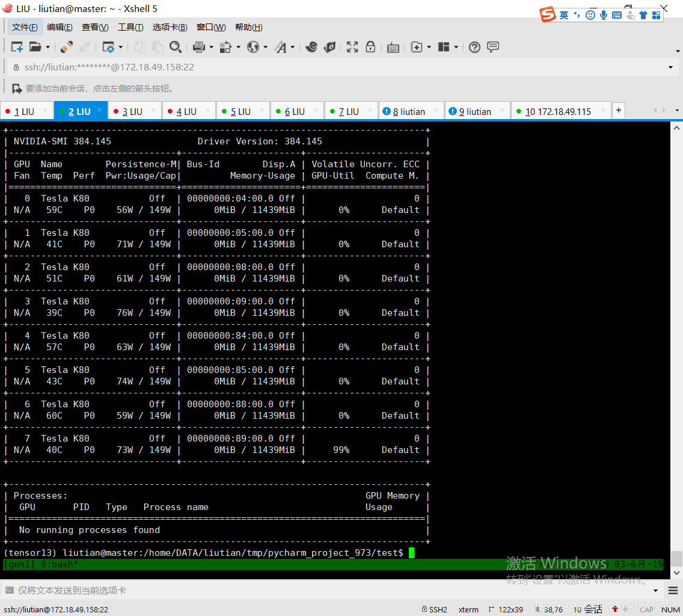Viewport: 683px width, 616px height.
Task: Open Sogou toolbox grid icon
Action: [657, 15]
